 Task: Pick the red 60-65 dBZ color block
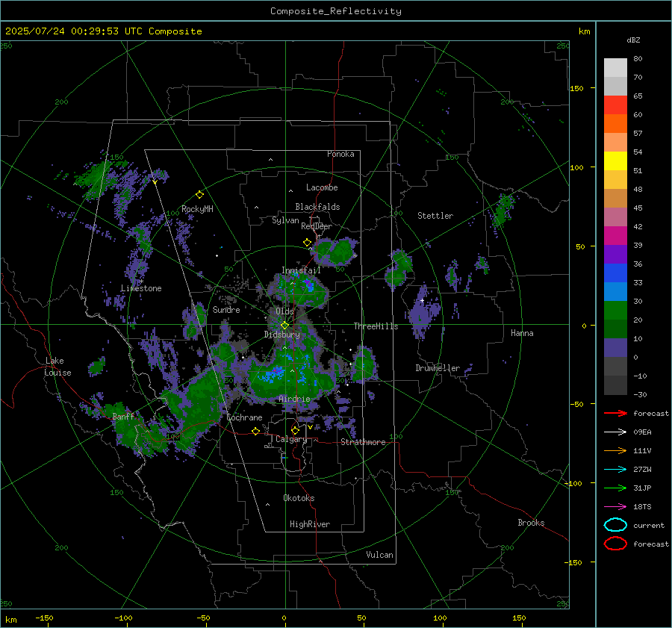click(615, 105)
